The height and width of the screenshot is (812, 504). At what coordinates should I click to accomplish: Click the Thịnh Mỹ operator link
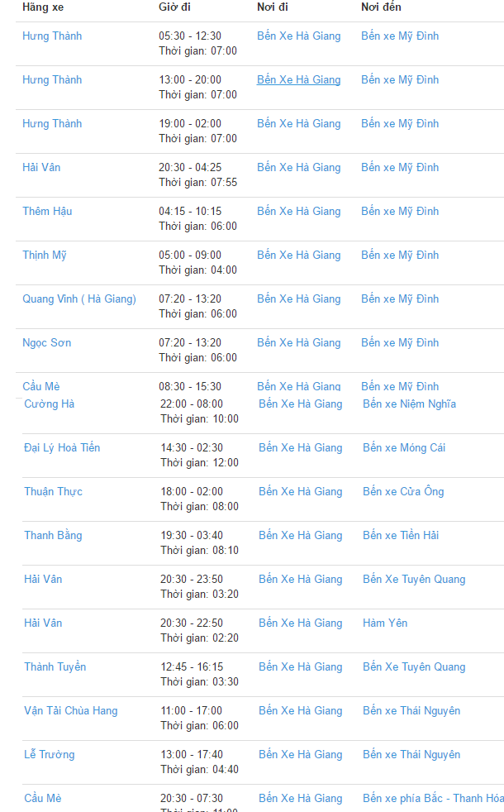(45, 256)
